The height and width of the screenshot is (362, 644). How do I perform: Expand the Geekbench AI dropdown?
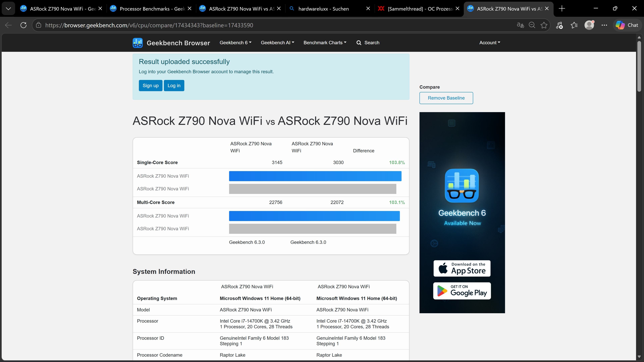[x=277, y=43]
